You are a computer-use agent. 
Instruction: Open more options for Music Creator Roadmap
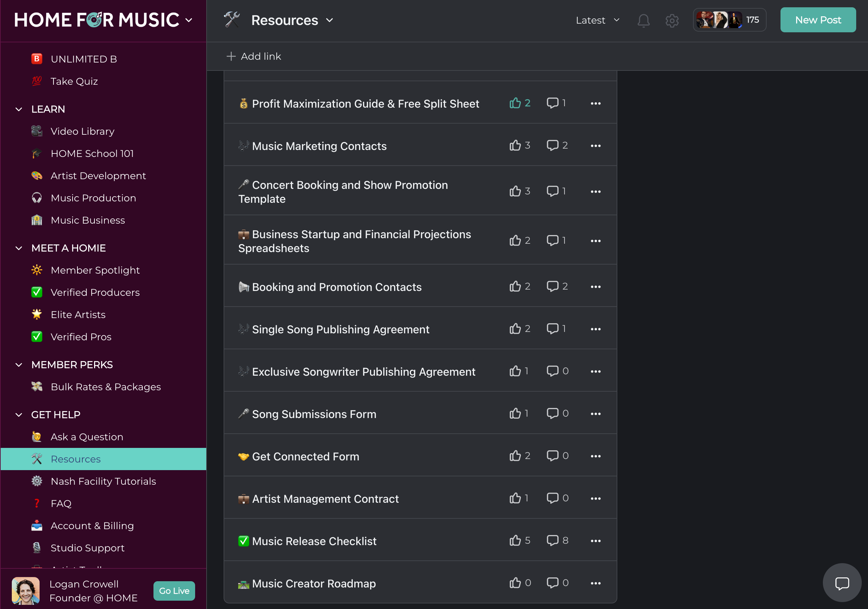[x=595, y=583]
